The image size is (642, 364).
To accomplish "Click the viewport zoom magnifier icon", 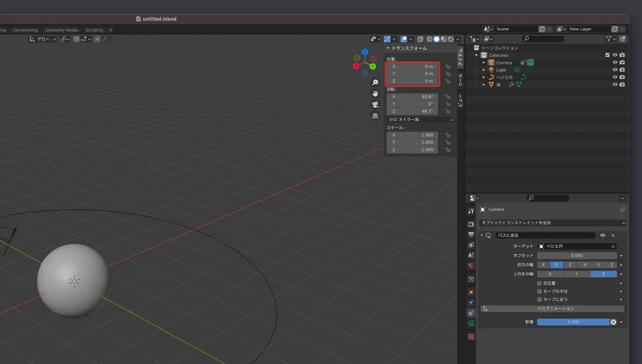I will coord(375,83).
